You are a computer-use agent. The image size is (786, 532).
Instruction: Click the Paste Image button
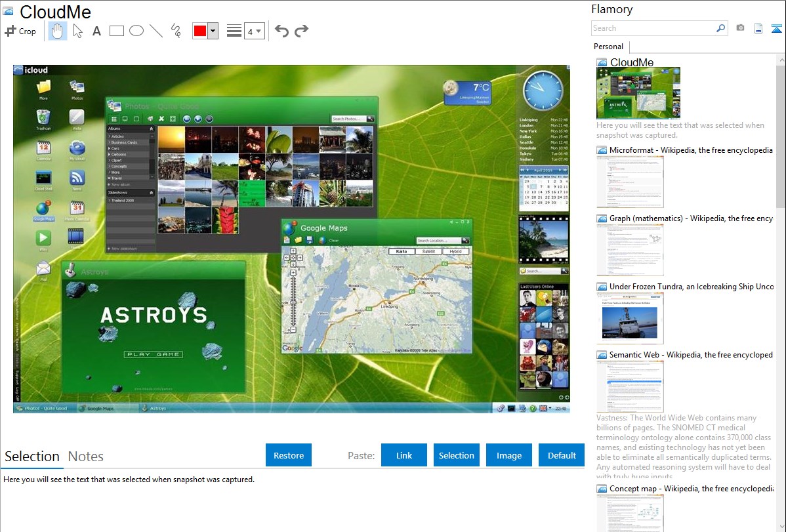point(509,455)
